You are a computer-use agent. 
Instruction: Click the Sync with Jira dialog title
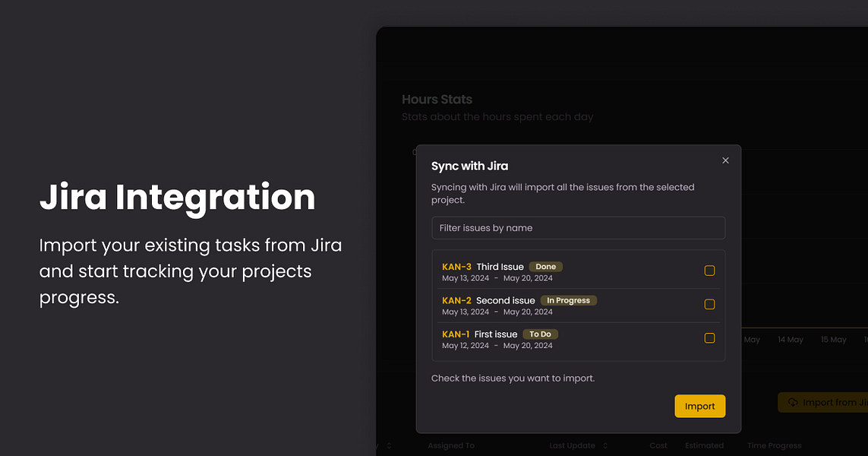coord(469,166)
